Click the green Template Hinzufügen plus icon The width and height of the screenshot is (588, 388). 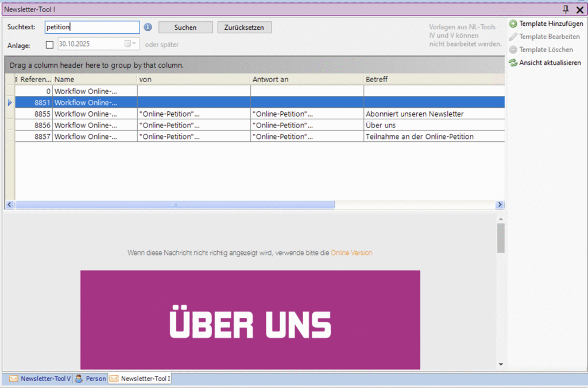513,24
